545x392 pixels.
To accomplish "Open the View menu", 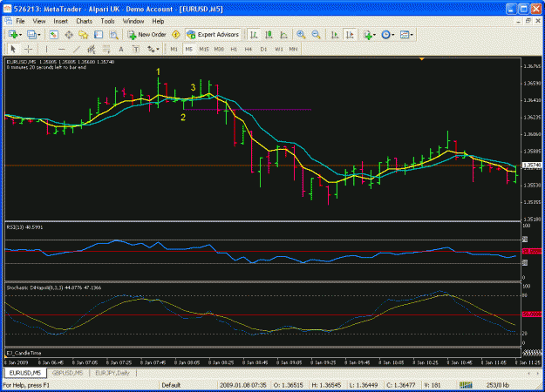I will point(39,21).
